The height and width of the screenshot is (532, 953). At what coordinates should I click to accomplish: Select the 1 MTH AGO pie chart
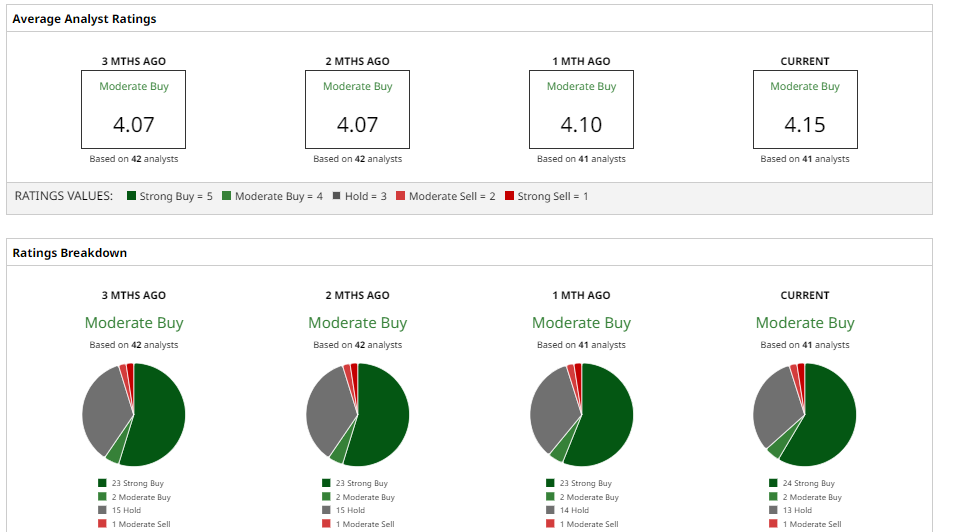click(x=581, y=414)
